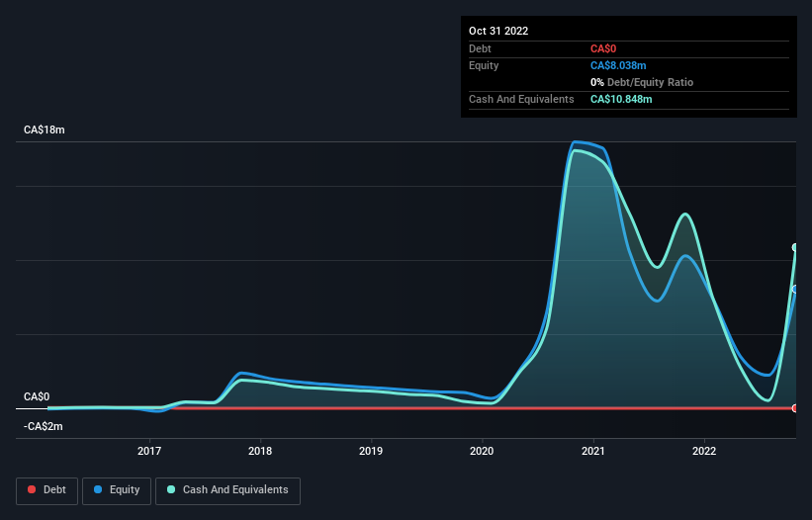Viewport: 812px width, 520px height.
Task: Click the red CA$0 debt value
Action: [x=603, y=48]
